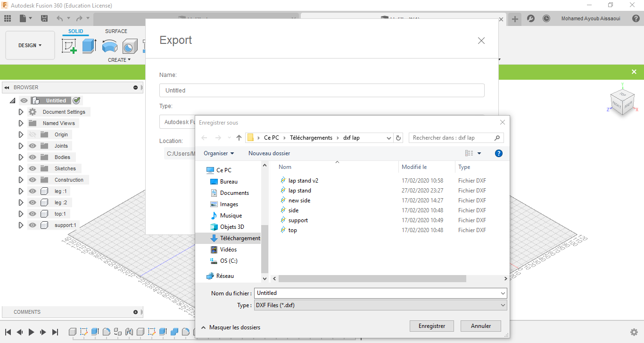Open the extensions wrench icon
The height and width of the screenshot is (343, 644).
point(530,18)
